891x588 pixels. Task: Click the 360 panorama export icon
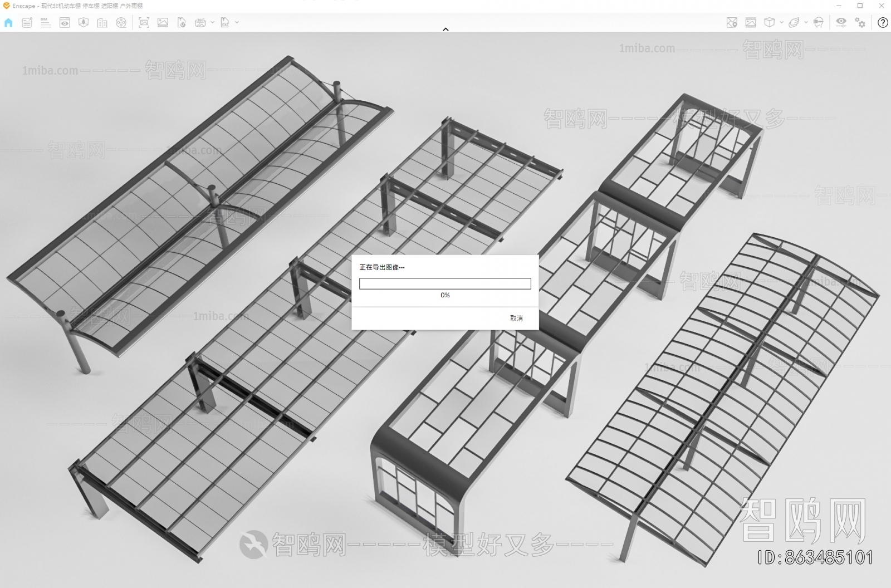pos(200,23)
